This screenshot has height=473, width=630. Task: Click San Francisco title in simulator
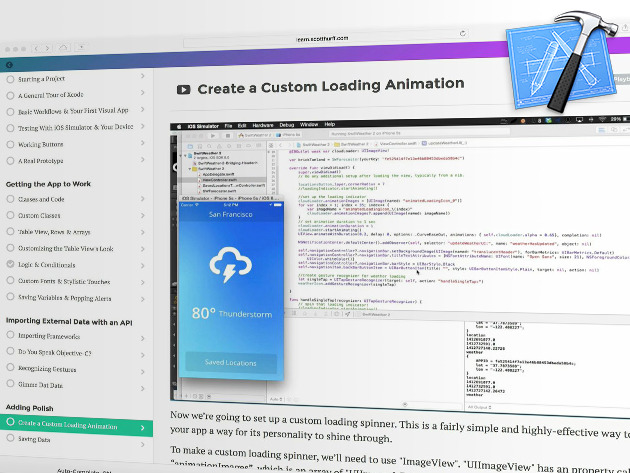pyautogui.click(x=231, y=215)
